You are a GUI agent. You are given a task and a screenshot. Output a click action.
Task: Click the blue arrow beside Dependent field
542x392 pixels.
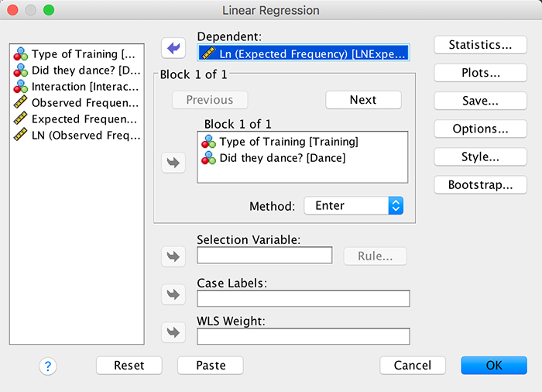[x=173, y=48]
